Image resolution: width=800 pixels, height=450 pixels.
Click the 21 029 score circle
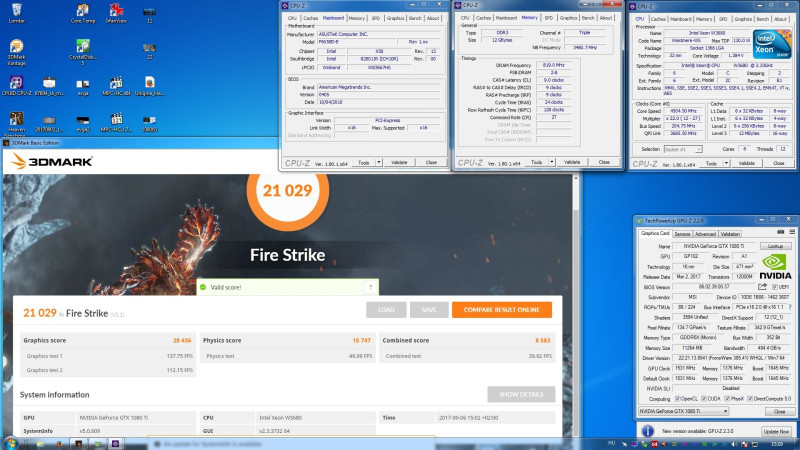287,190
